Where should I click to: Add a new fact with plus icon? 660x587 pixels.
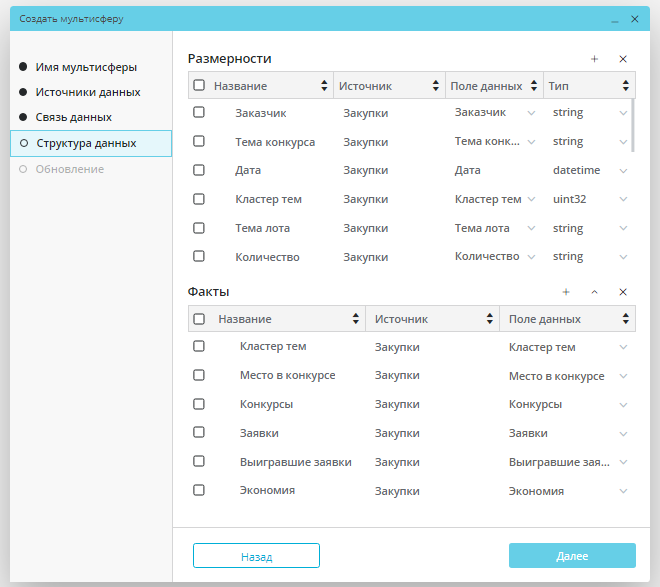(x=566, y=292)
